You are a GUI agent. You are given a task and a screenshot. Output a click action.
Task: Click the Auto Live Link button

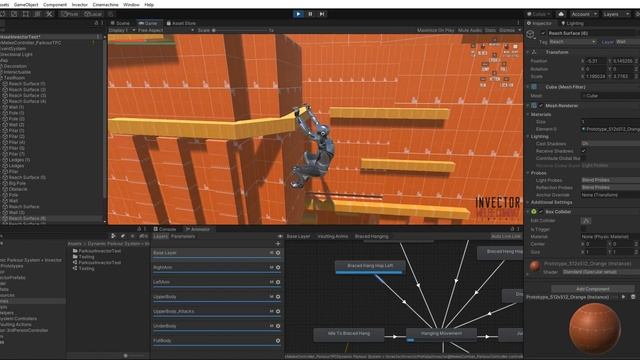506,236
